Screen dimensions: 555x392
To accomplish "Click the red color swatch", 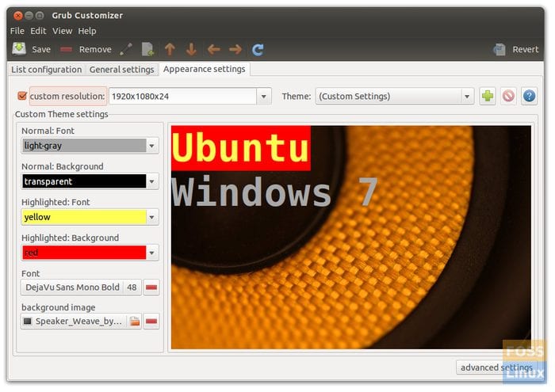I will [x=84, y=253].
